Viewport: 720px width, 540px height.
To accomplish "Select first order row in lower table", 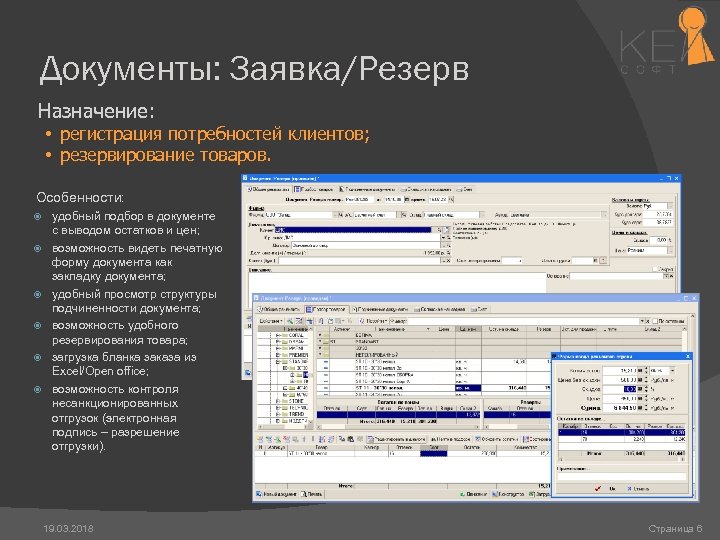I will [x=403, y=454].
